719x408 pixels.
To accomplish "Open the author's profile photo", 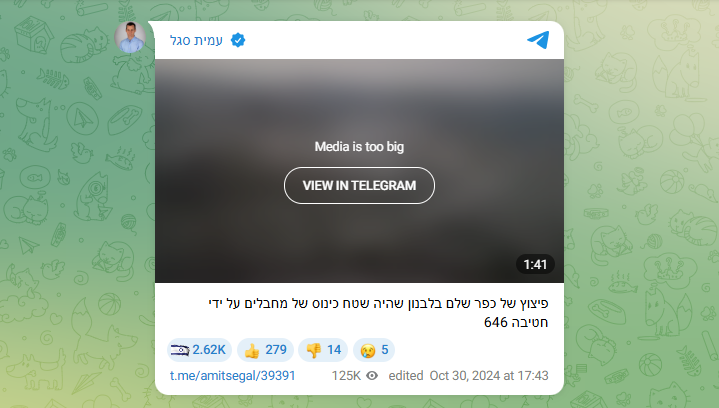I will coord(130,37).
